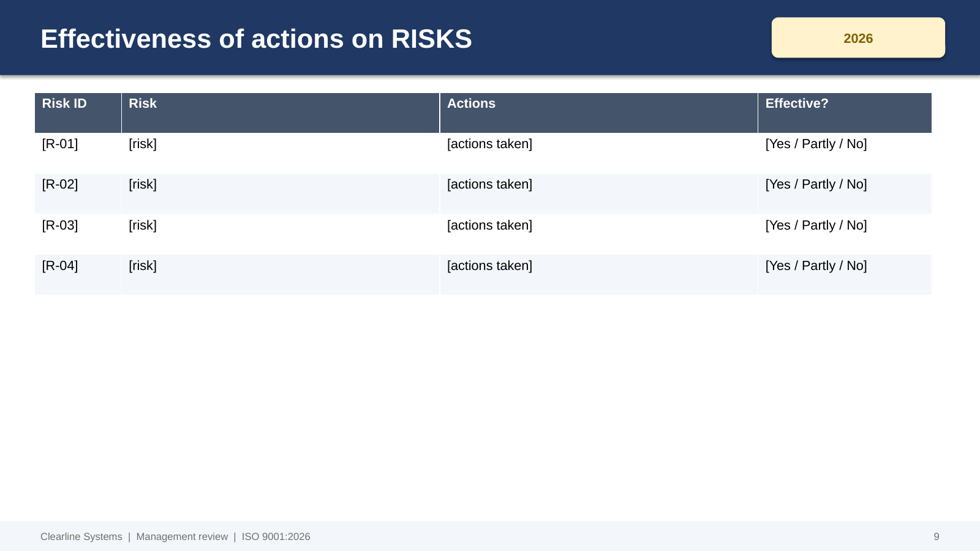Click the [risk] cell in row R-04
The width and height of the screenshot is (980, 551).
(281, 274)
